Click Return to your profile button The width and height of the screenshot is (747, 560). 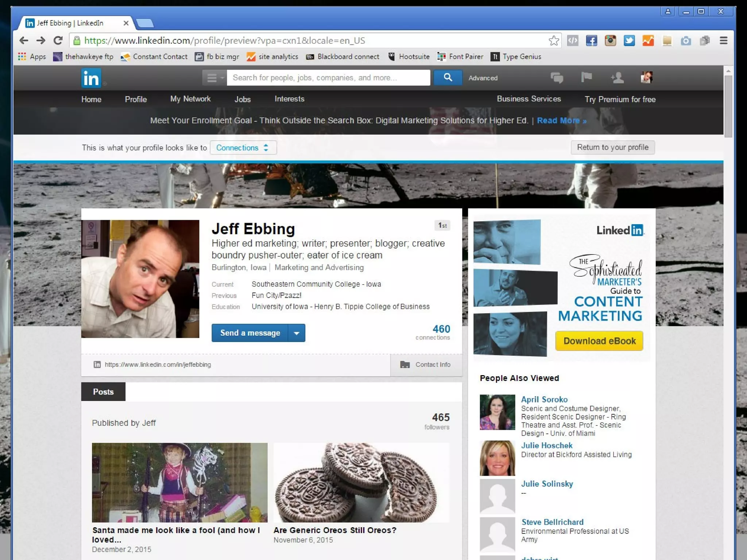pyautogui.click(x=612, y=147)
